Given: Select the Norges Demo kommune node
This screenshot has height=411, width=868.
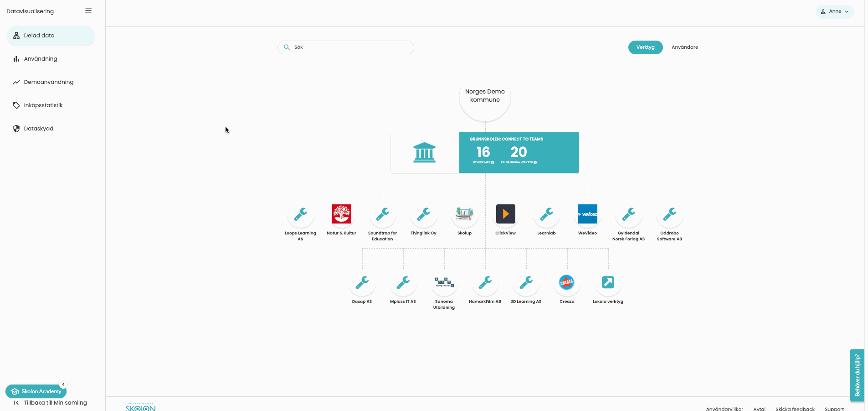Looking at the screenshot, I should point(485,96).
